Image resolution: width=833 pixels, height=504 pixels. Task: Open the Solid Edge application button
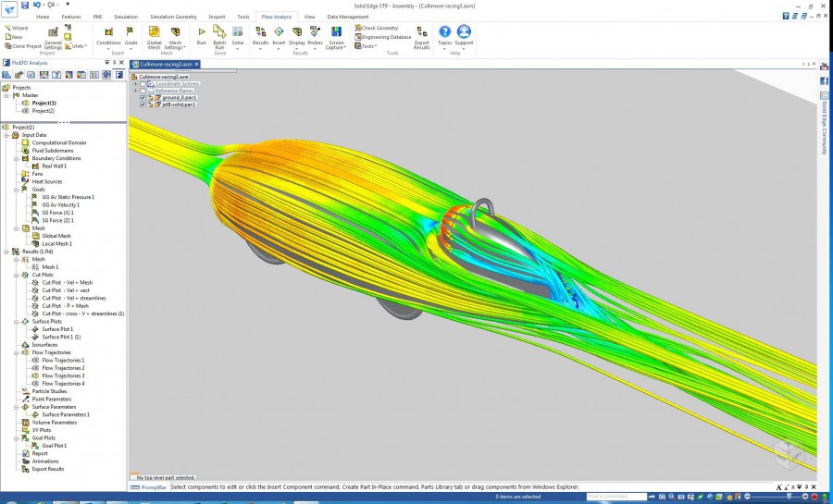pyautogui.click(x=9, y=9)
